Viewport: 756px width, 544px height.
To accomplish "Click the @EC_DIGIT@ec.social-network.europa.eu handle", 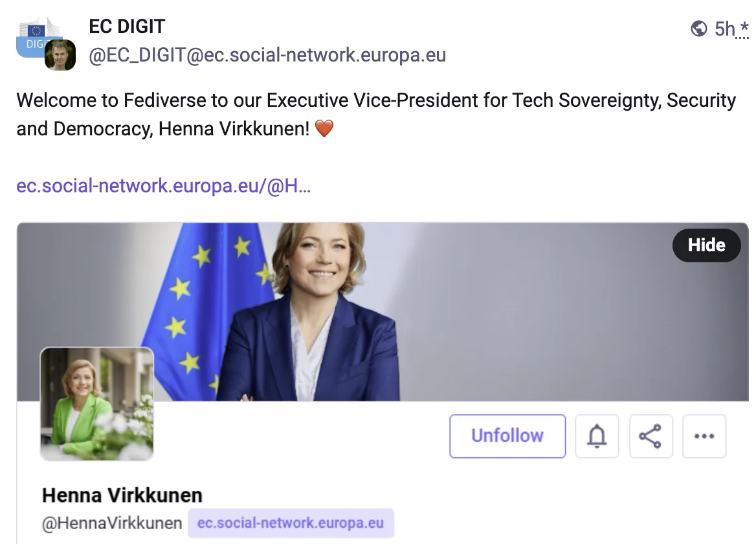I will pos(267,55).
